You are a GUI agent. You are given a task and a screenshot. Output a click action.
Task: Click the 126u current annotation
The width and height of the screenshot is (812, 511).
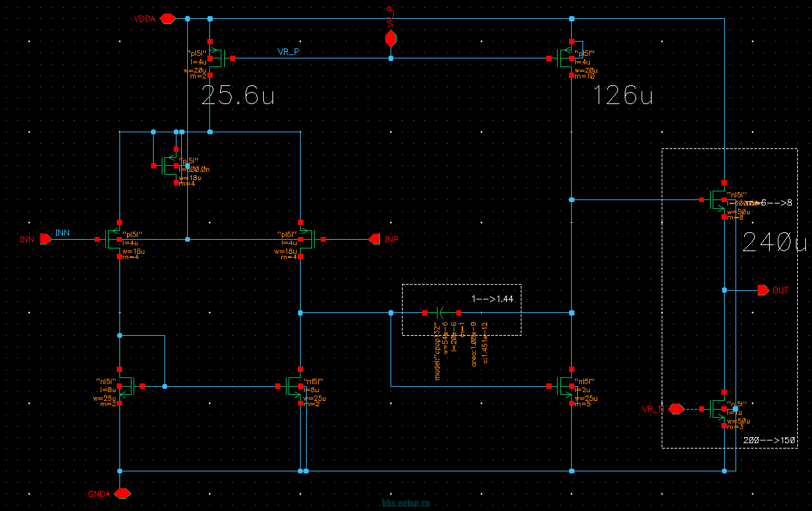point(623,97)
